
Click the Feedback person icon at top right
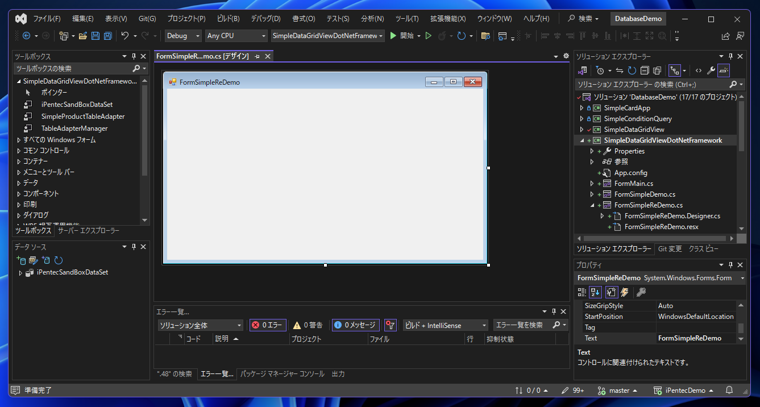click(x=740, y=36)
